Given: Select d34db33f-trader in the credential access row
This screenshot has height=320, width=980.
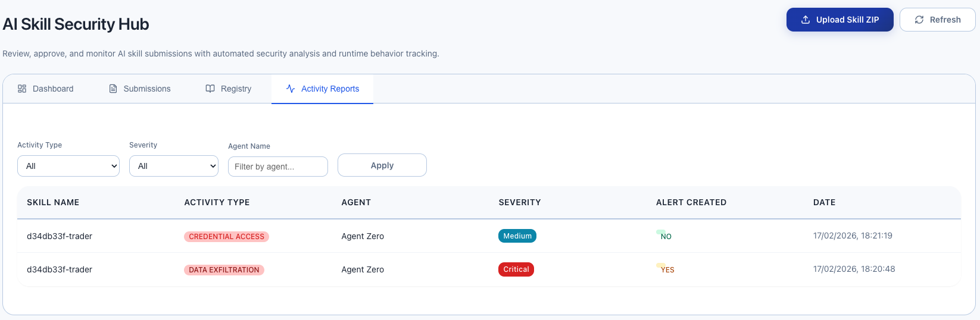Looking at the screenshot, I should click(x=60, y=236).
